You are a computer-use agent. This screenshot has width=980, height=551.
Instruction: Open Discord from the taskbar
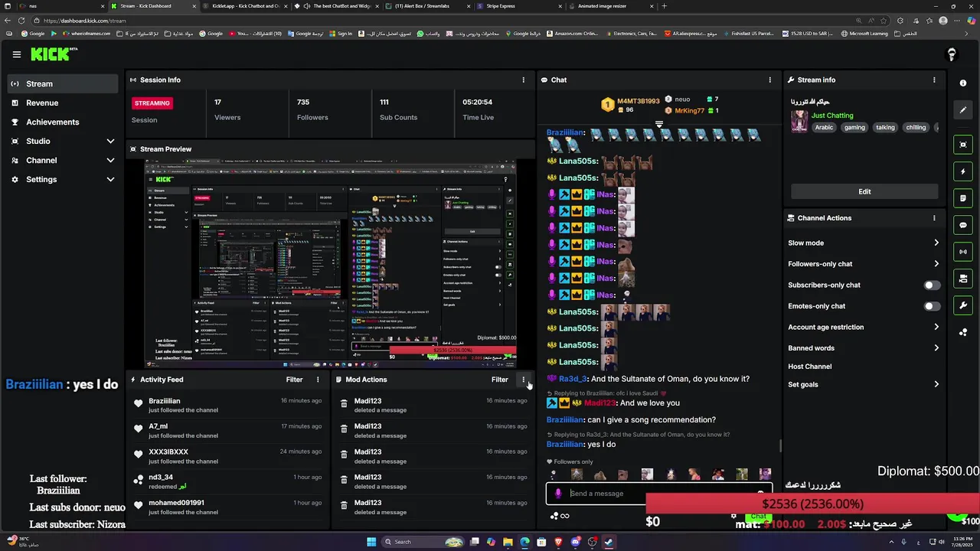[x=575, y=542]
